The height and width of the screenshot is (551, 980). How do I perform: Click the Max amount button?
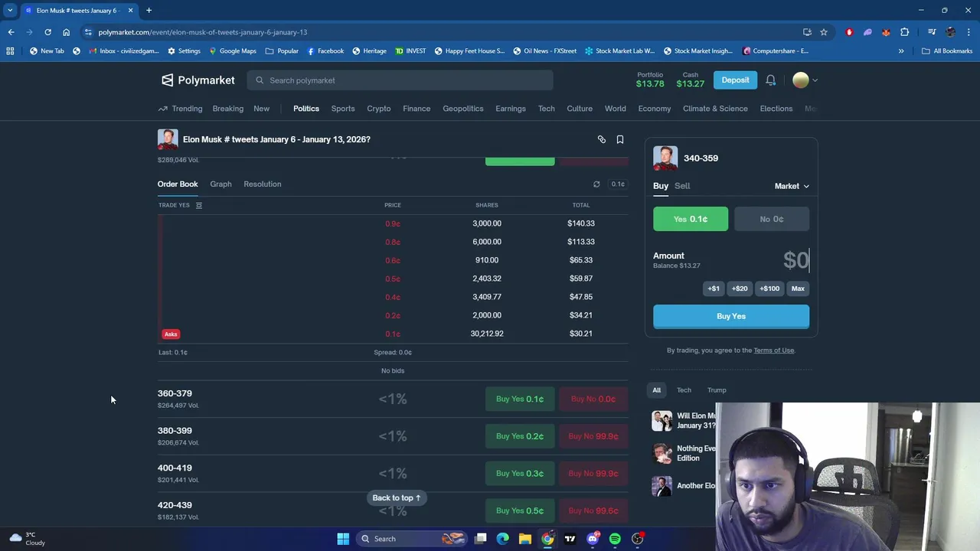[798, 289]
